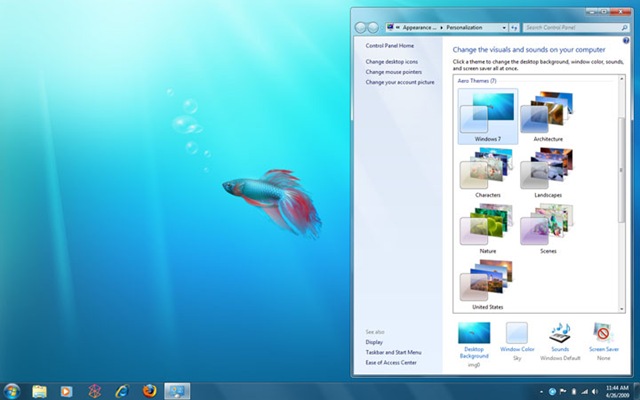Click Personalization breadcrumb in address bar

(x=464, y=28)
